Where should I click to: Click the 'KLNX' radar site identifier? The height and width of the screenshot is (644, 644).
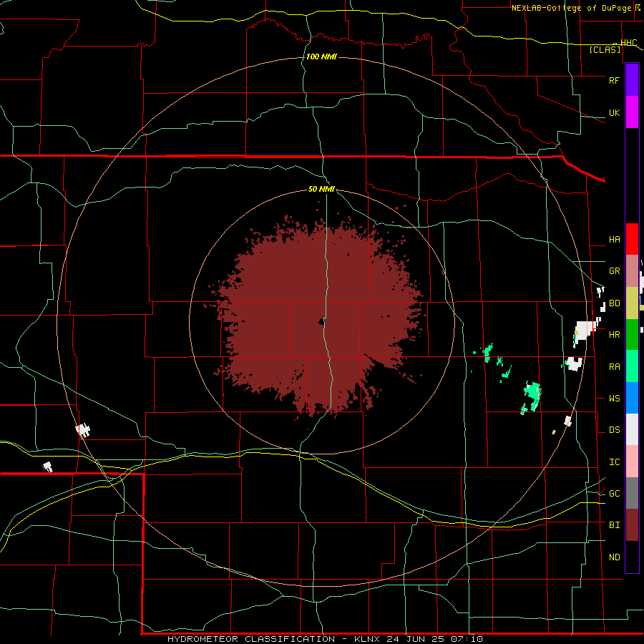tap(367, 639)
